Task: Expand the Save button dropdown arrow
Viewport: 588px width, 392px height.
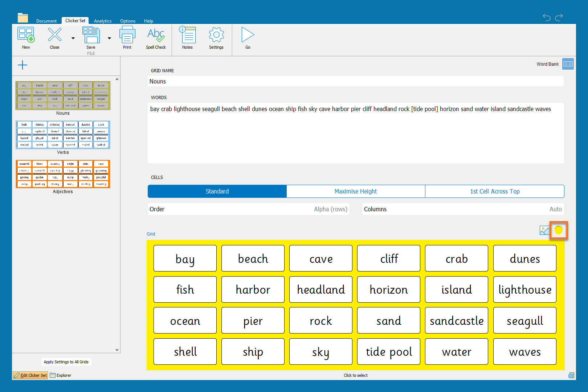Action: point(109,38)
